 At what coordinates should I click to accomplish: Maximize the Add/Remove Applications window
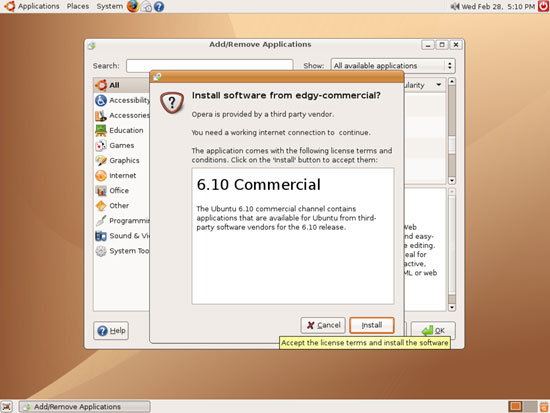click(442, 45)
